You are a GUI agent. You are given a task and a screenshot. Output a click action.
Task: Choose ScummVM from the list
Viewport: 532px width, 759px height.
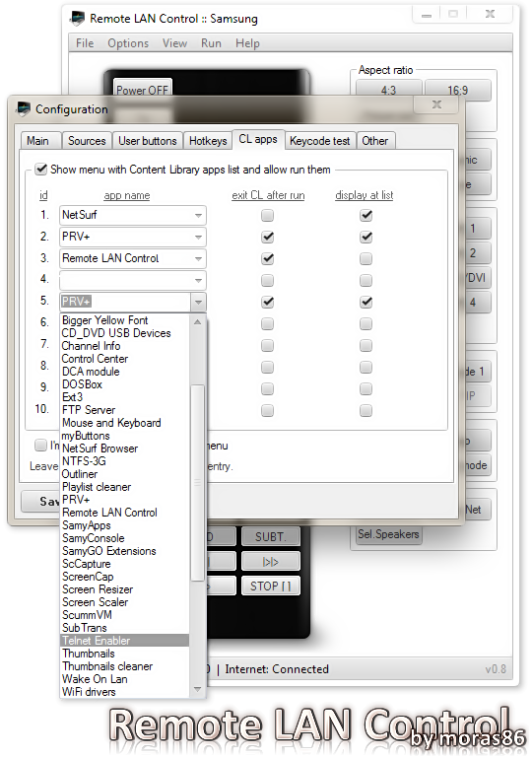coord(124,615)
